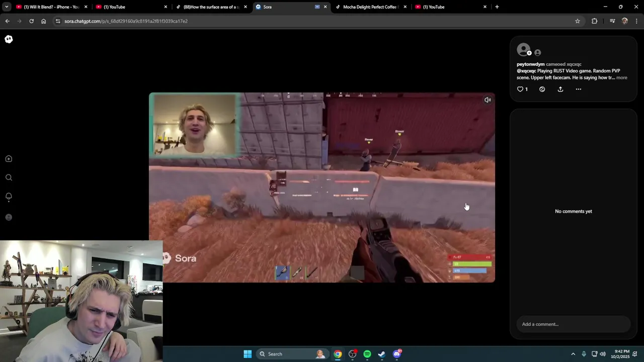The width and height of the screenshot is (644, 362).
Task: Bookmark this page with the star icon
Action: click(x=578, y=21)
